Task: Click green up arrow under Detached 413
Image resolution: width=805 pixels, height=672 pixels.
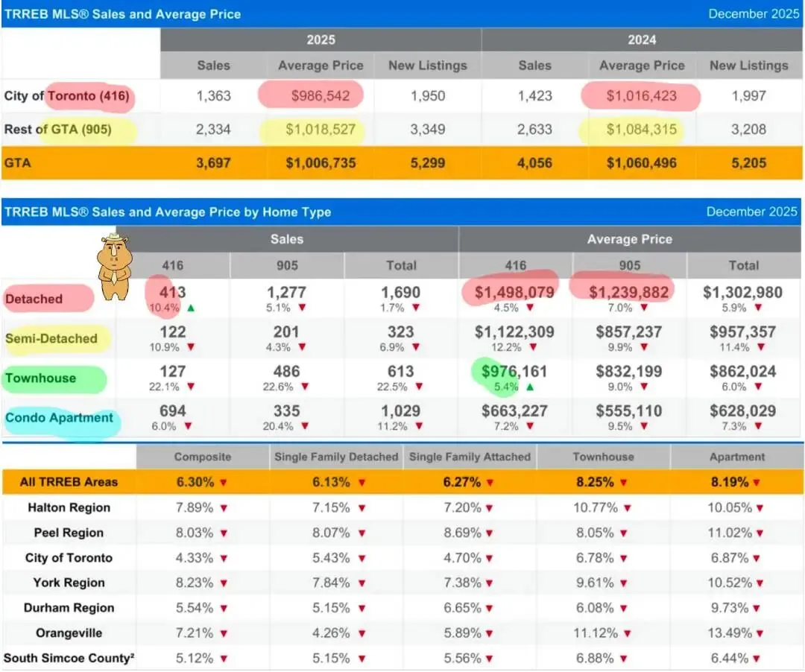Action: [191, 308]
